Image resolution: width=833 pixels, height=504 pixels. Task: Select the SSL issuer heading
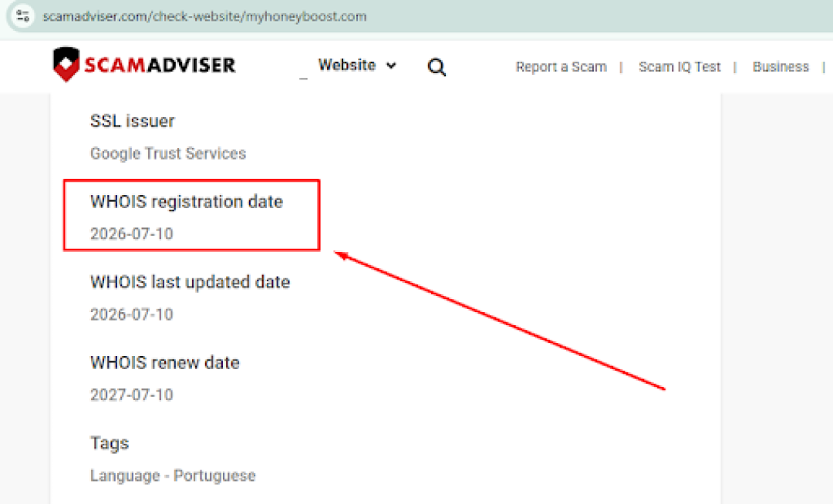tap(133, 121)
